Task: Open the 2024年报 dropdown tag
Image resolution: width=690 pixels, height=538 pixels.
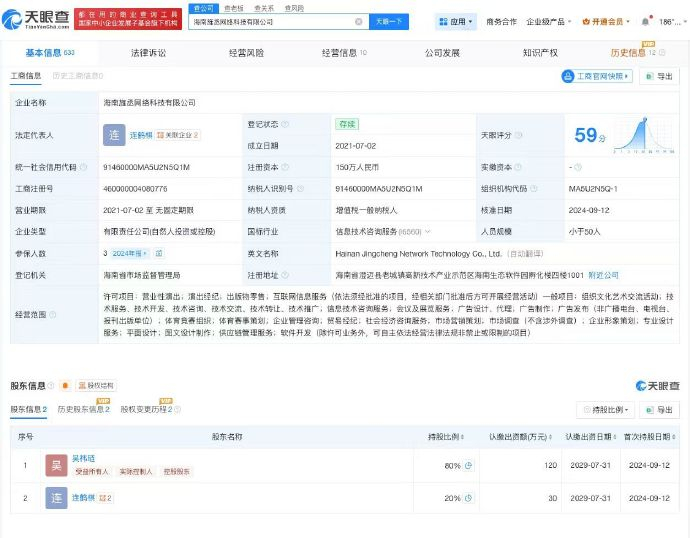Action: click(128, 254)
